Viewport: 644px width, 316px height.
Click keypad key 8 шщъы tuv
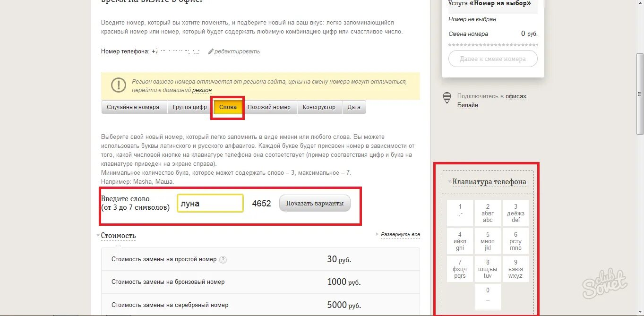coord(488,269)
